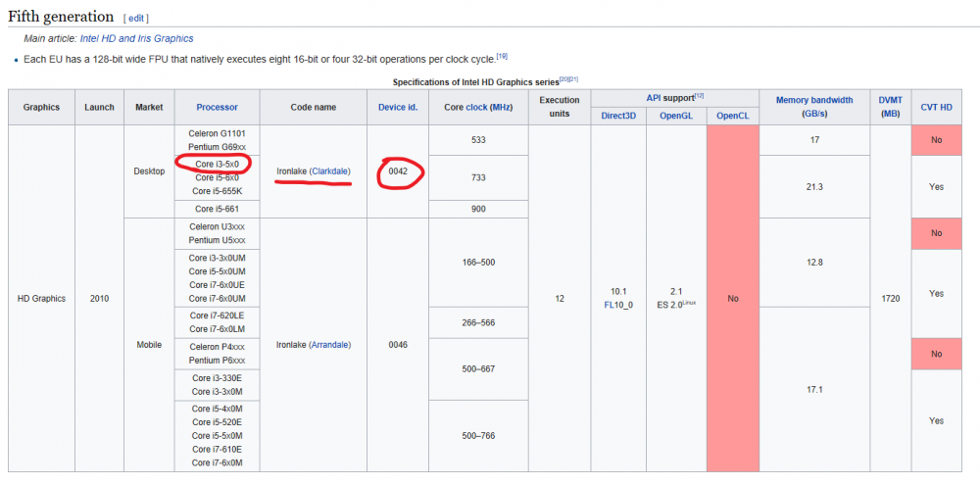Select the 166–500 core clock cell
Viewport: 980px width, 485px height.
479,263
